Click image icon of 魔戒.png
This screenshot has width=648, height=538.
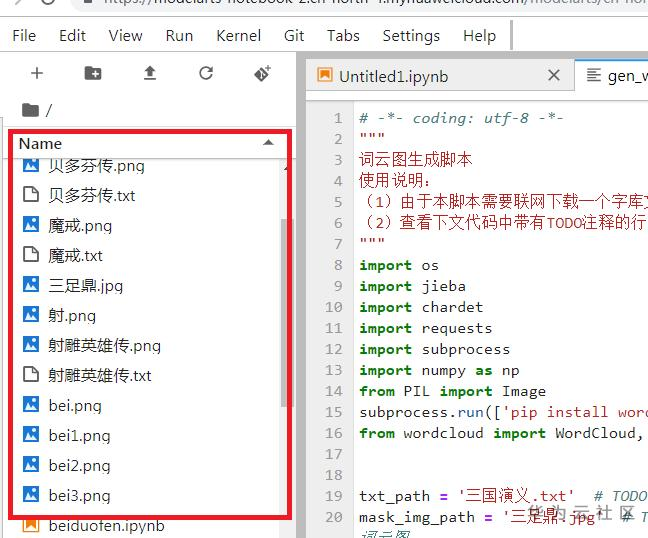tap(31, 224)
